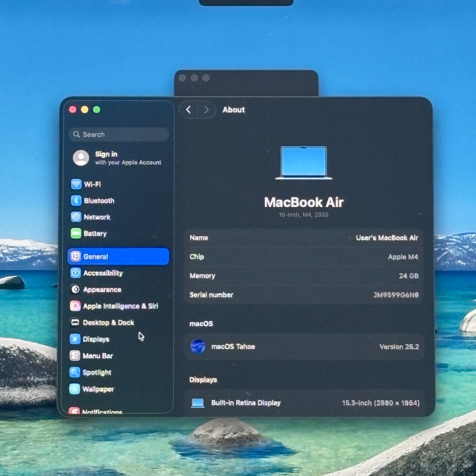Click the green Battery icon

pyautogui.click(x=76, y=234)
